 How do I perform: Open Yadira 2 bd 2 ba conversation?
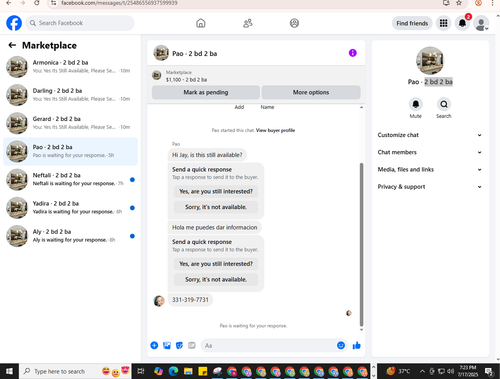tap(70, 208)
